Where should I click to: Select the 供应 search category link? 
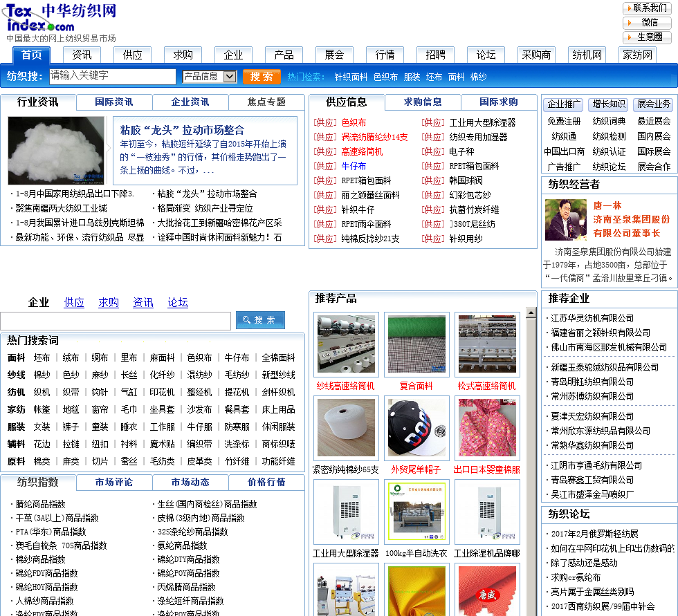pyautogui.click(x=74, y=302)
